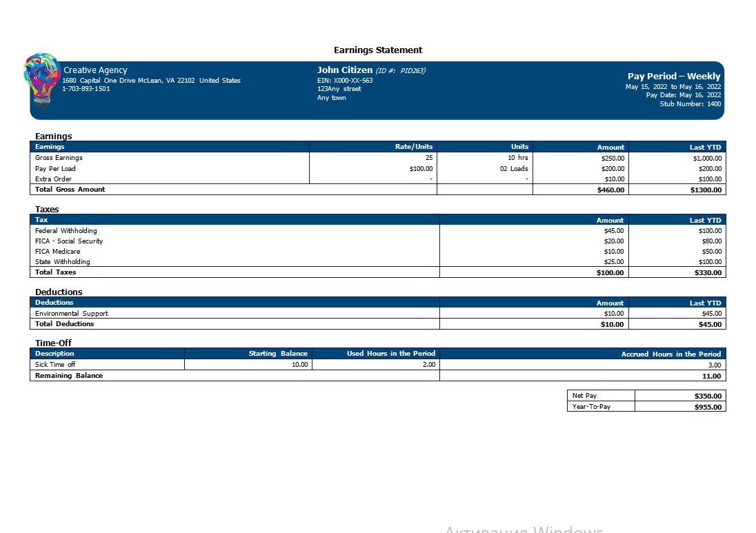Select the Creative Agency company name

tap(95, 70)
